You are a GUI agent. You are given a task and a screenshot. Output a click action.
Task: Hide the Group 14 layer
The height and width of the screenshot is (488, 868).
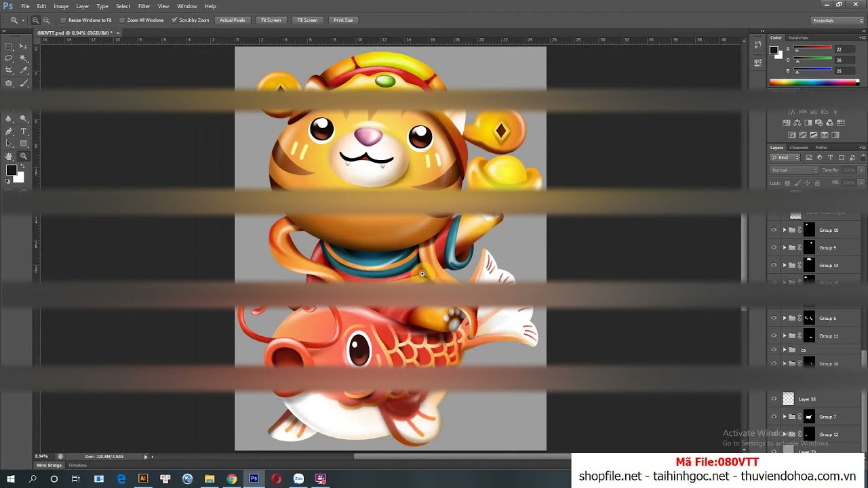point(774,265)
